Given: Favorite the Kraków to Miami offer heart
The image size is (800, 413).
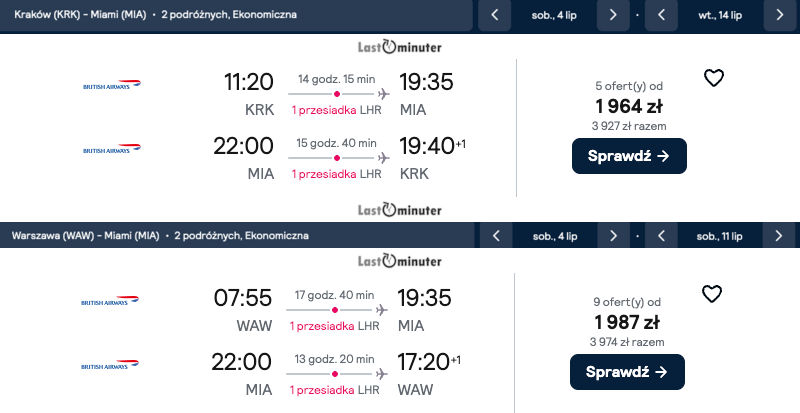Looking at the screenshot, I should [713, 78].
